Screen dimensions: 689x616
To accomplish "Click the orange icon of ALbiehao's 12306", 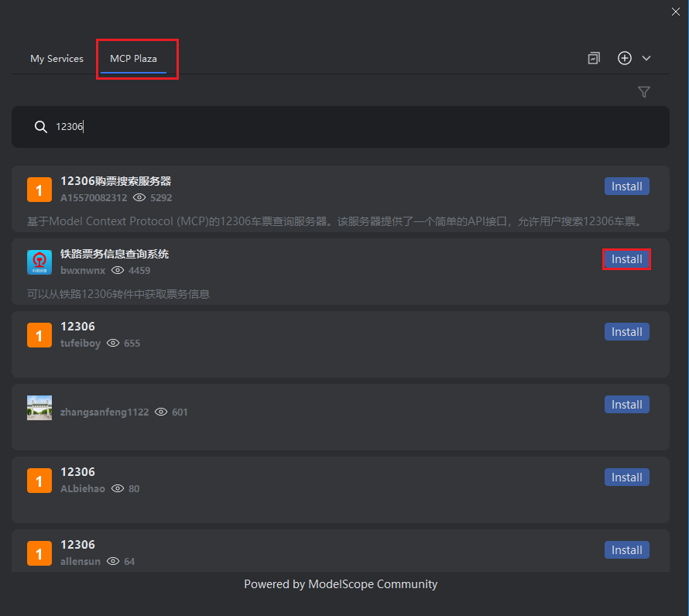I will [x=39, y=481].
